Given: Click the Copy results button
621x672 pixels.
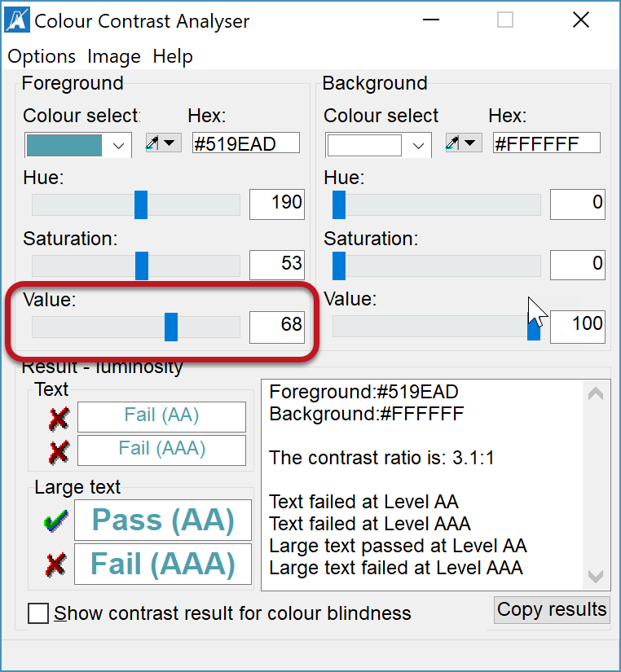Looking at the screenshot, I should (x=552, y=609).
